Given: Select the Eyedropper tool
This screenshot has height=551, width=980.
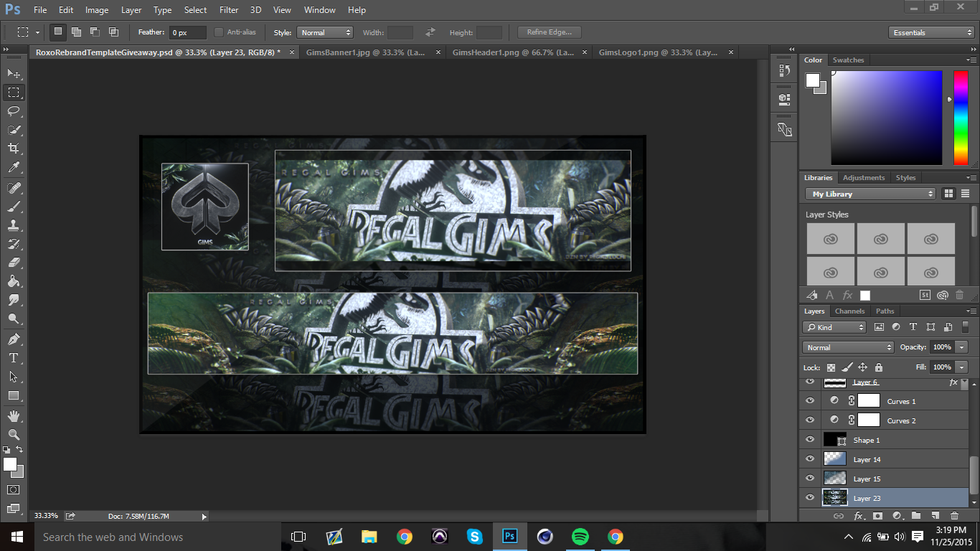Looking at the screenshot, I should tap(14, 168).
